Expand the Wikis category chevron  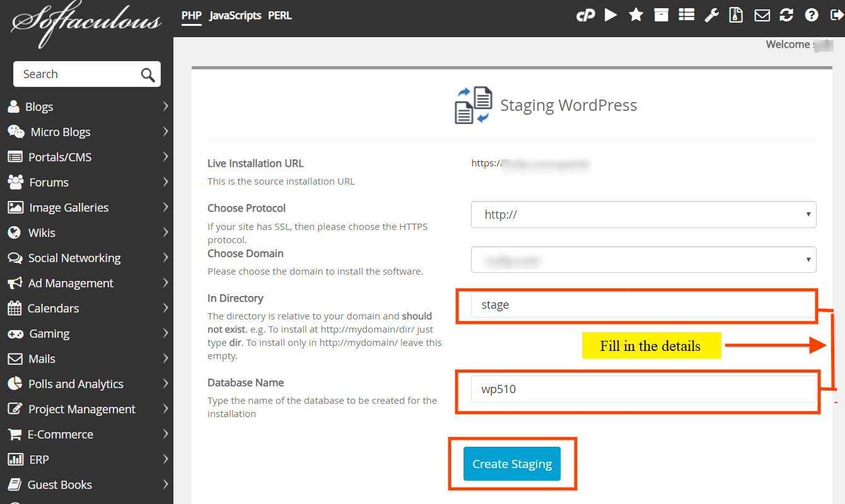point(165,232)
